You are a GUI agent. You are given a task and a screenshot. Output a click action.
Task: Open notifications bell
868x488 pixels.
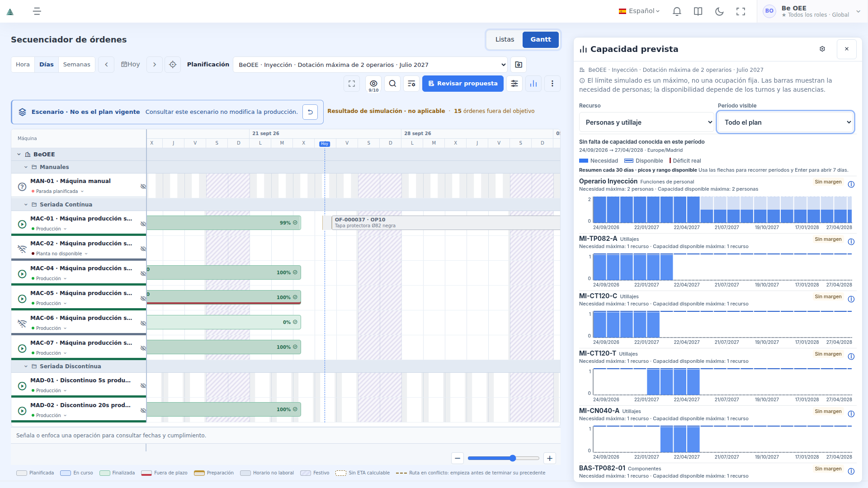(x=677, y=11)
